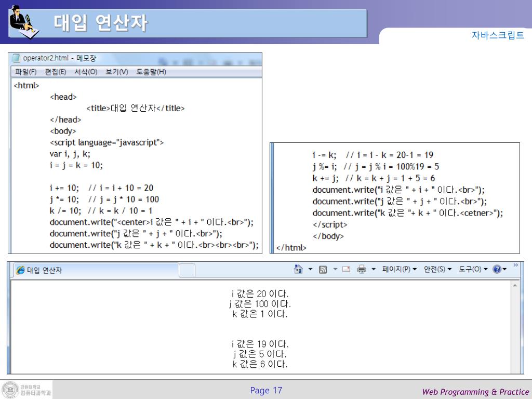This screenshot has height=399, width=532.
Task: Open the 서식(O) menu in Notepad
Action: [86, 72]
